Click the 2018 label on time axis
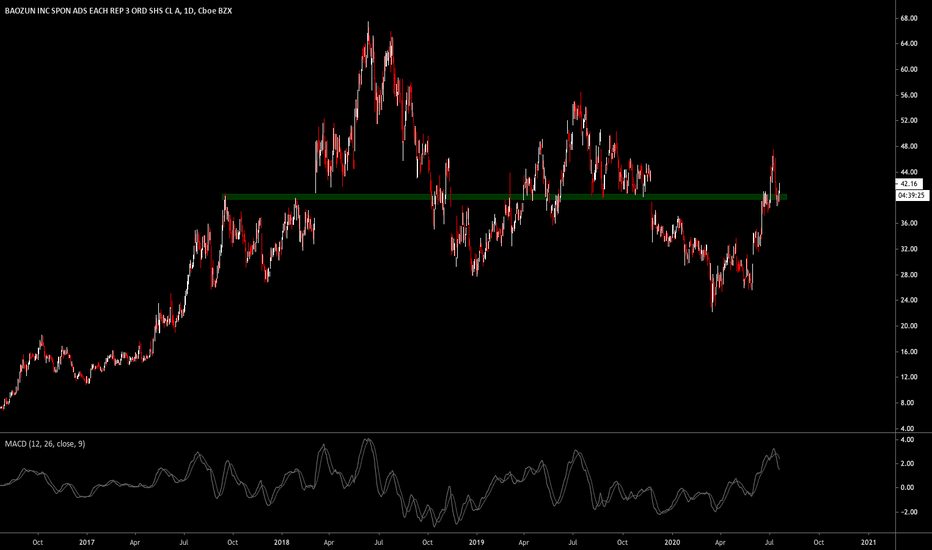 [282, 542]
